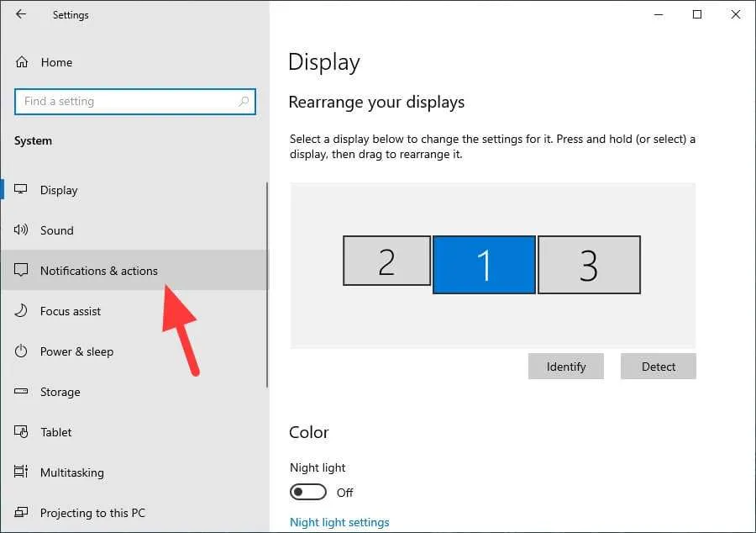Go back with the back arrow
Viewport: 756px width, 533px height.
point(21,14)
